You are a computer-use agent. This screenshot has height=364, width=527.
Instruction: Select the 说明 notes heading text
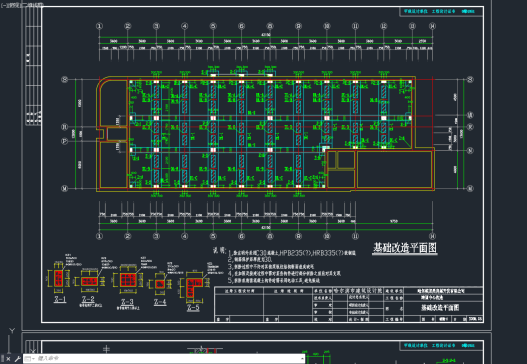(220, 250)
